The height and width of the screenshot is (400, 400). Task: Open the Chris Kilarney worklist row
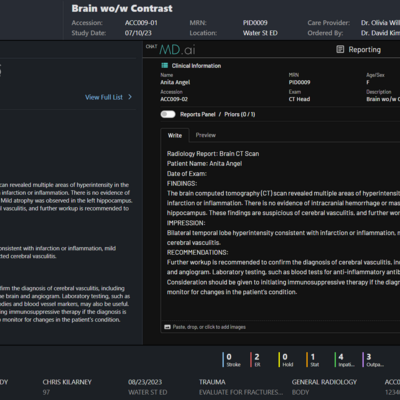200,387
